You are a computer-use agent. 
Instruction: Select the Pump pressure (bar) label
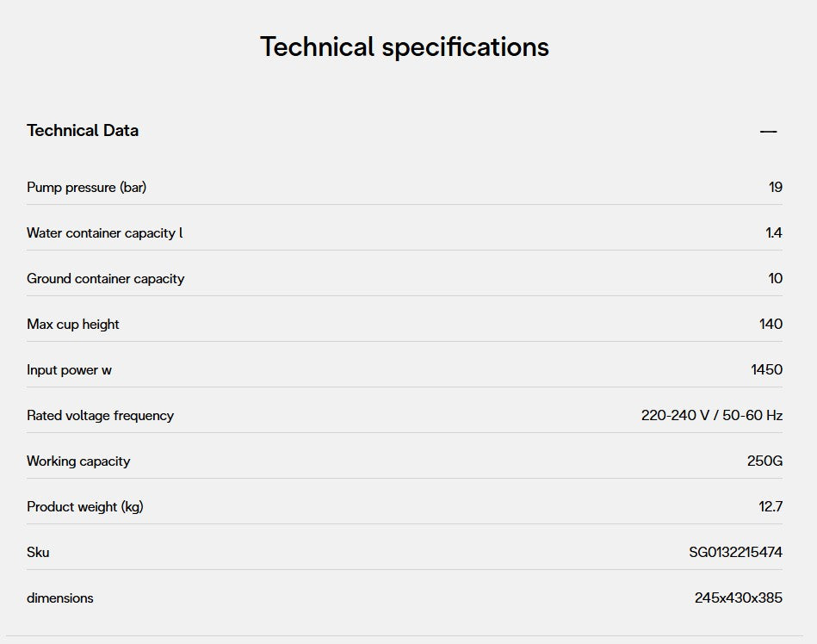pyautogui.click(x=87, y=188)
